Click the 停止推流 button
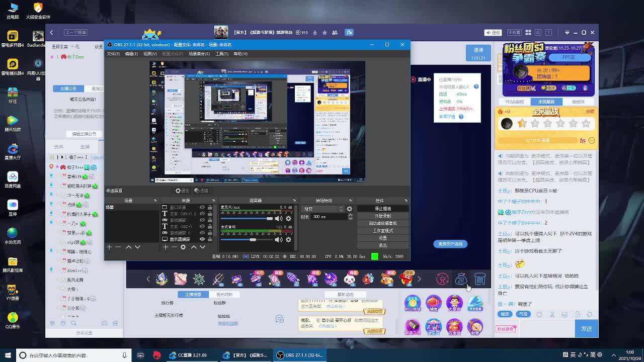The height and width of the screenshot is (362, 644). click(383, 209)
